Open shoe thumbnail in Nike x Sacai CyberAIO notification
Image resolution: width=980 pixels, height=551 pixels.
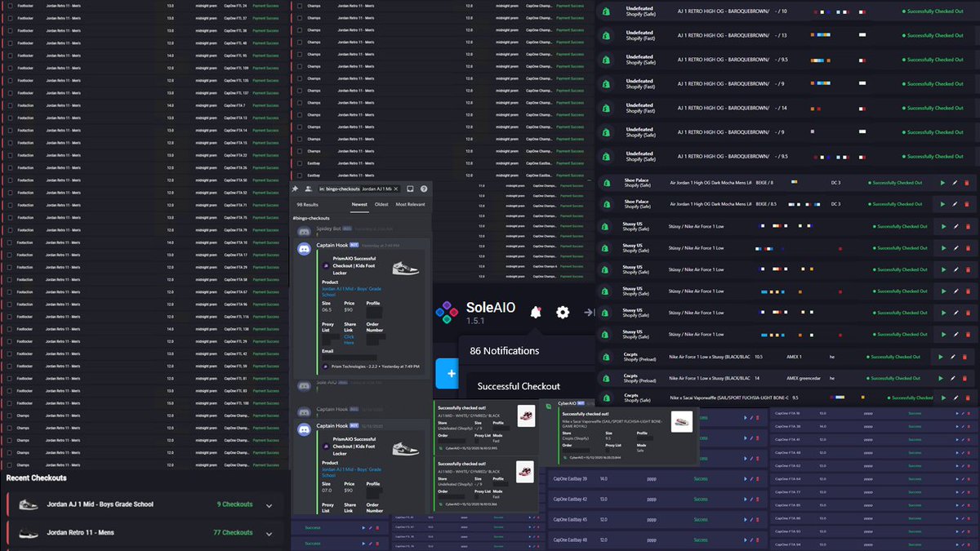click(x=681, y=421)
